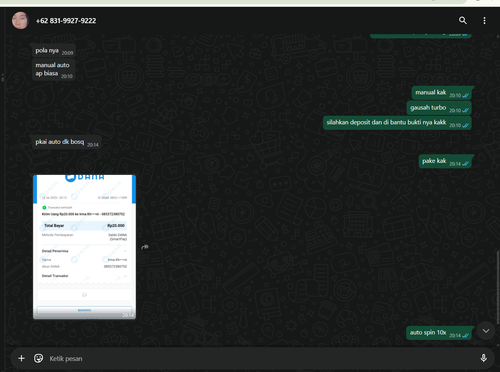Open the DANA receipt image thumbnail
500x372 pixels.
[84, 247]
